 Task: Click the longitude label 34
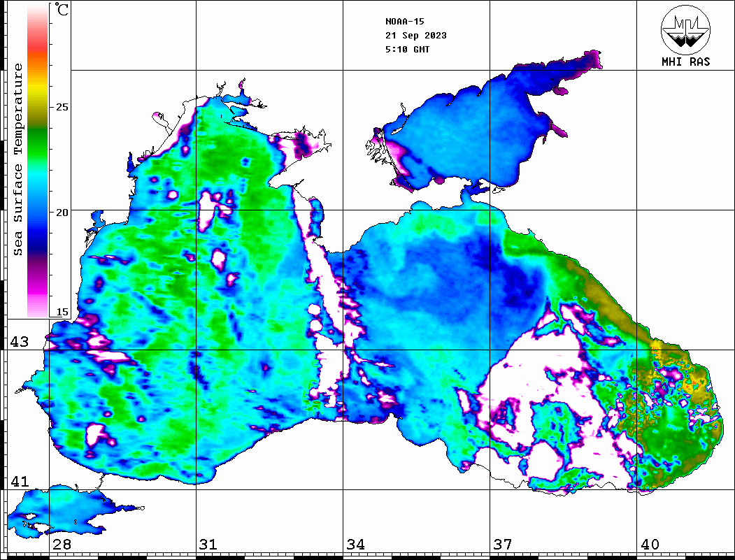356,545
